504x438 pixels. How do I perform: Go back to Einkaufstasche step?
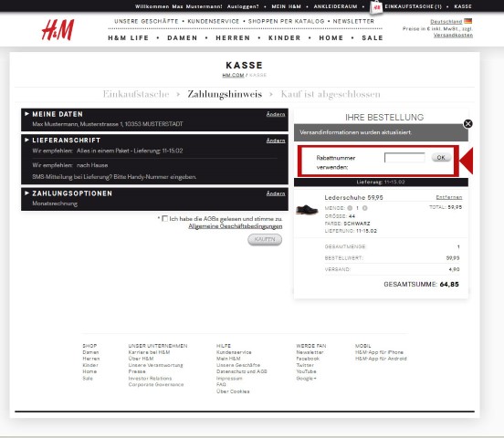(136, 94)
